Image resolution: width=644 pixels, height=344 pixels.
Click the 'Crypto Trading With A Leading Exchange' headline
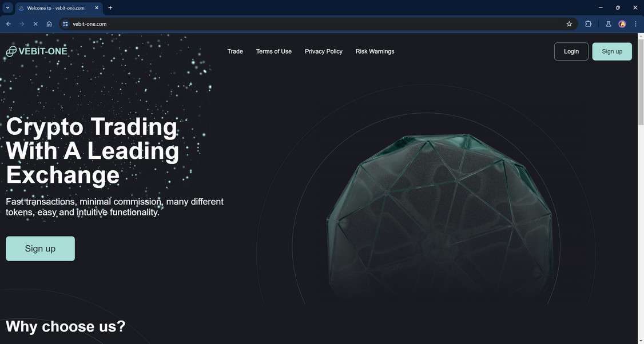(x=93, y=151)
